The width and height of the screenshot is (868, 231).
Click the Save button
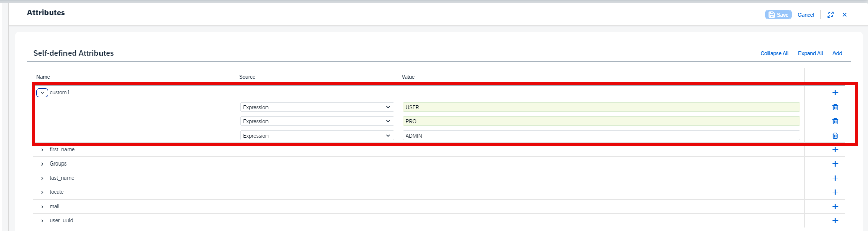tap(778, 15)
